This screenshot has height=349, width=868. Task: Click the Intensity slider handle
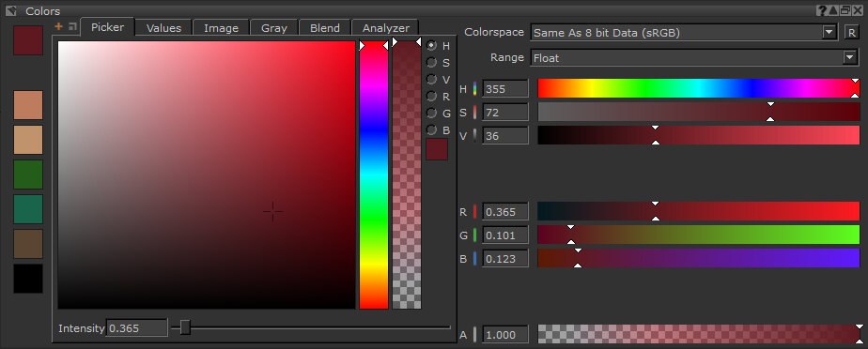[x=185, y=327]
